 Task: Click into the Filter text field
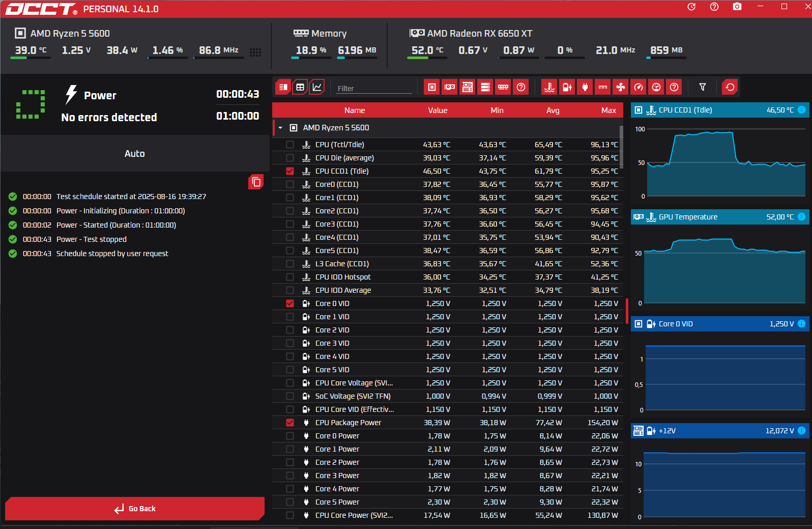click(374, 88)
